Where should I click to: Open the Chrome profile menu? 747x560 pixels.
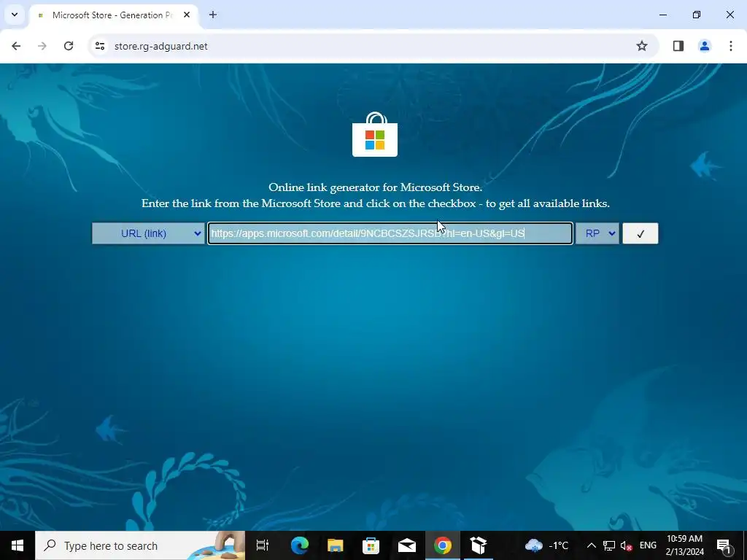click(x=704, y=46)
